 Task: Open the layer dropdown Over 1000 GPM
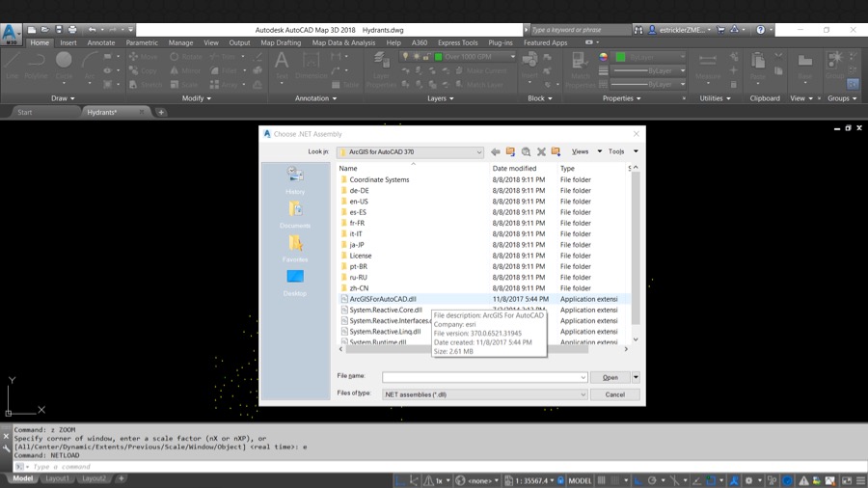pyautogui.click(x=458, y=57)
